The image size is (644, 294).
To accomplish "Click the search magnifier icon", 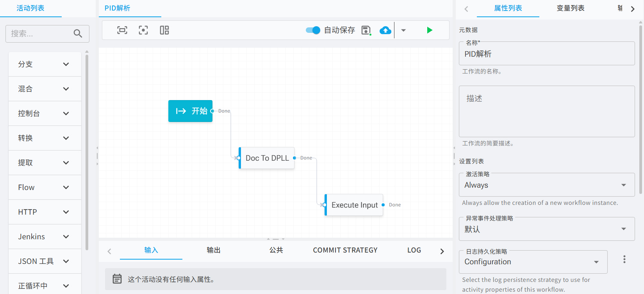I will pyautogui.click(x=78, y=34).
